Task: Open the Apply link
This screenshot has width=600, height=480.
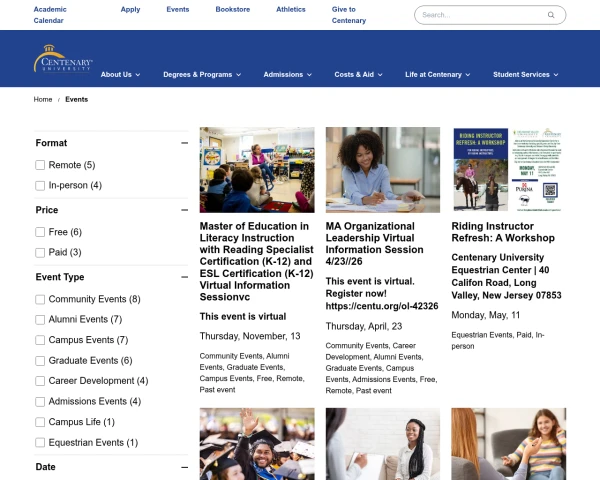Action: tap(130, 10)
